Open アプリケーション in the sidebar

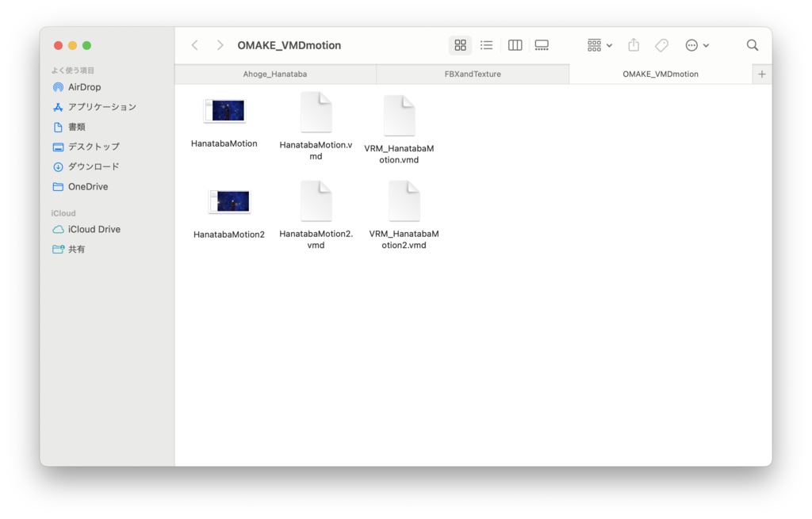101,107
